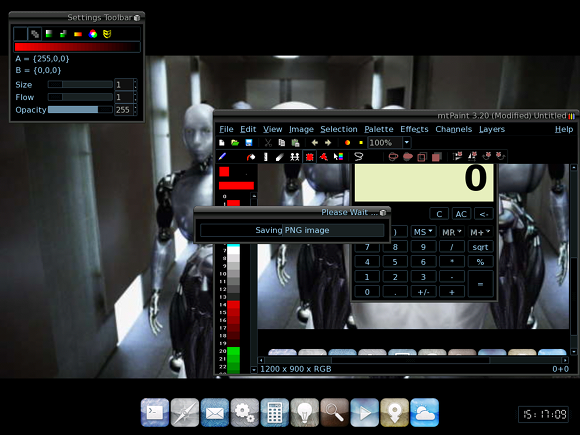Image resolution: width=580 pixels, height=435 pixels.
Task: Click the Fill Selection icon
Action: pyautogui.click(x=436, y=157)
